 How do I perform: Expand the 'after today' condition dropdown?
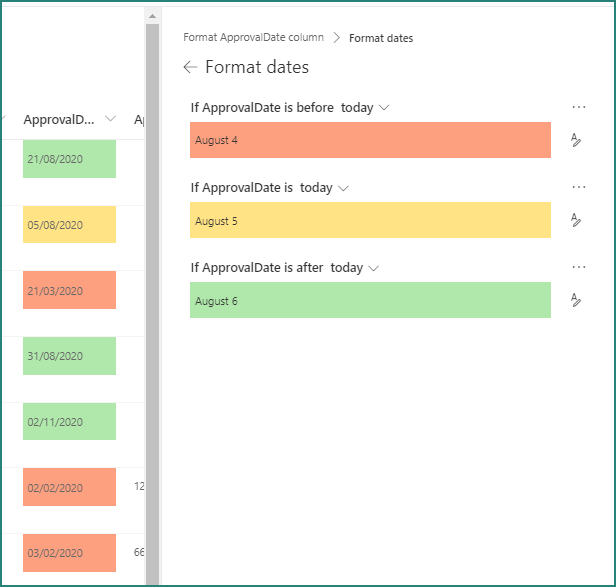coord(375,268)
